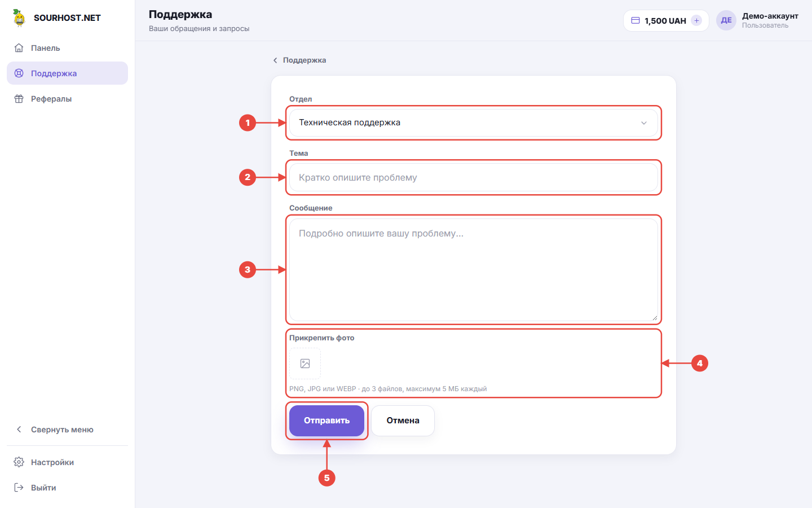The image size is (812, 508).
Task: Go back using the Поддержка breadcrumb chevron
Action: 275,60
